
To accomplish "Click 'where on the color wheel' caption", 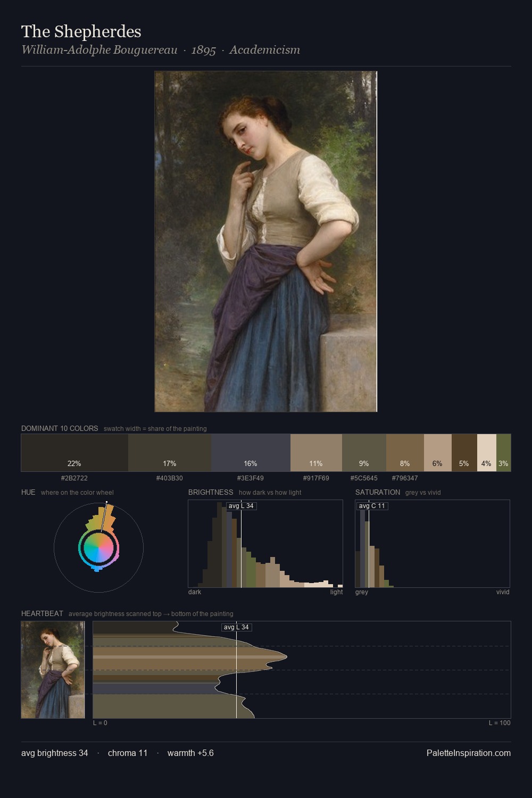I will pyautogui.click(x=77, y=493).
